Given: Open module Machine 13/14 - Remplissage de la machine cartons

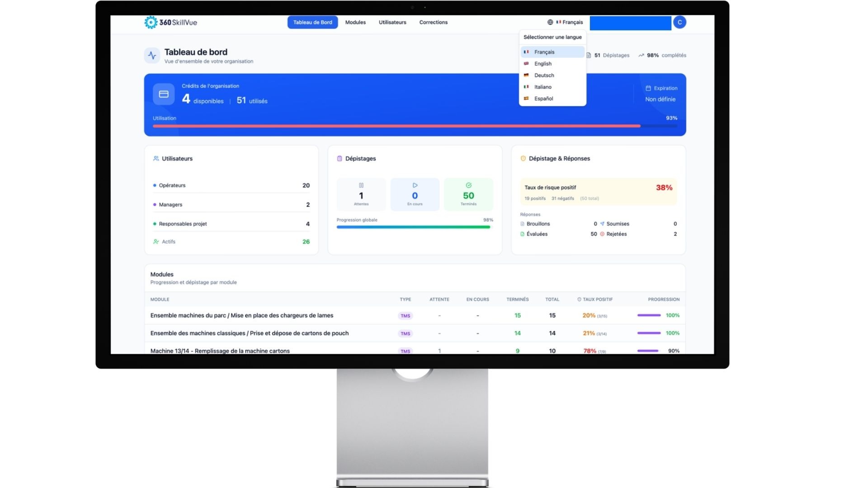Looking at the screenshot, I should click(x=220, y=351).
